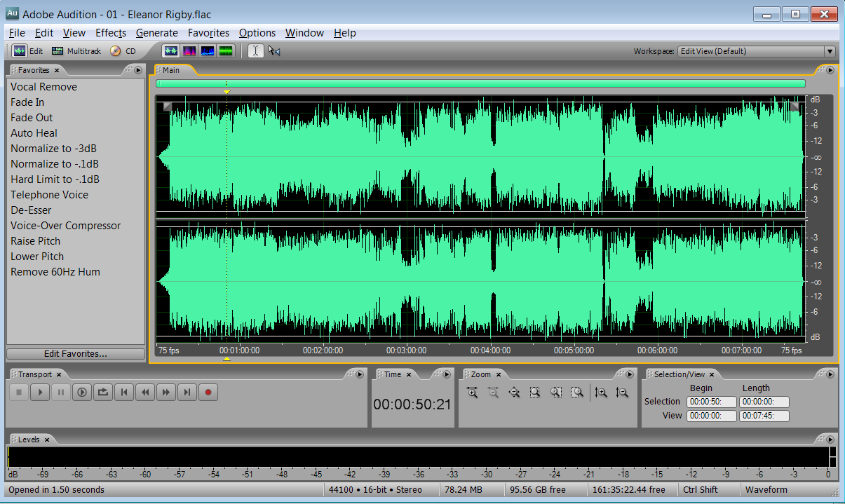The width and height of the screenshot is (845, 504).
Task: Open the Effects menu
Action: (111, 33)
